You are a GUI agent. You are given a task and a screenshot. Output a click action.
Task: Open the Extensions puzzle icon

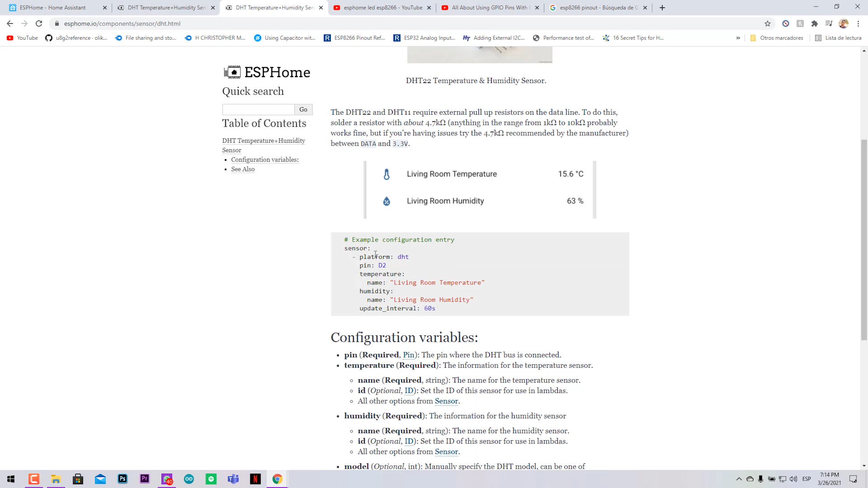(x=815, y=23)
